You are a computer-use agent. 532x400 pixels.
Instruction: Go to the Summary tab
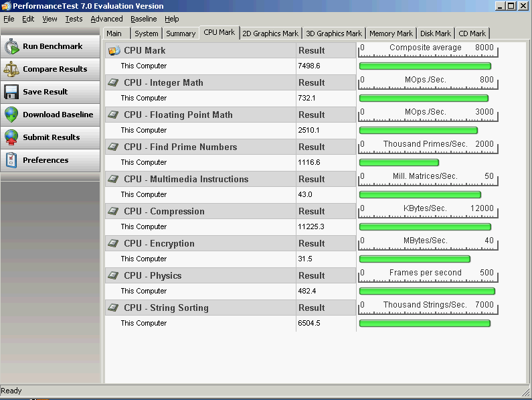181,34
